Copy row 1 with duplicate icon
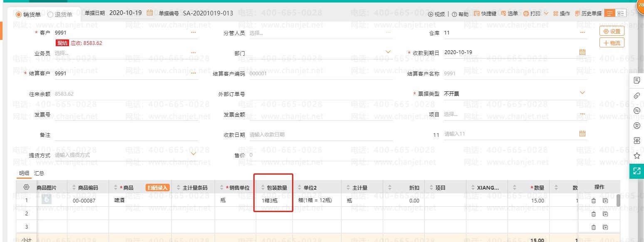The image size is (644, 242). click(605, 201)
